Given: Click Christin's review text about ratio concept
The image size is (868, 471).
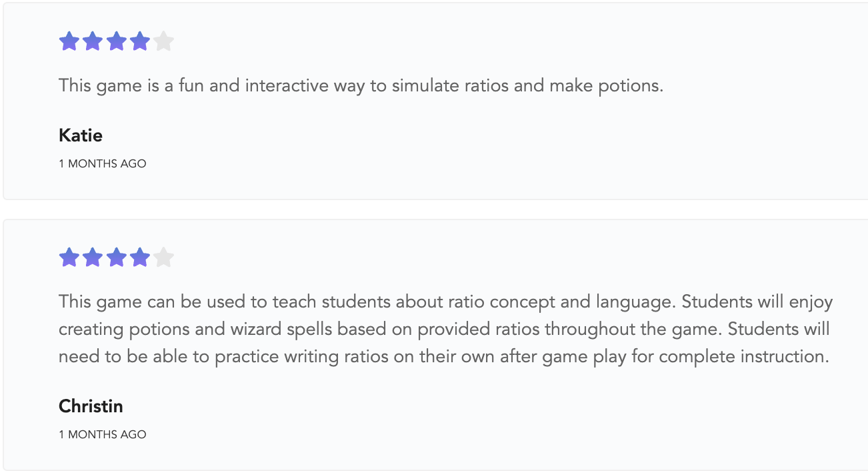Looking at the screenshot, I should coord(445,302).
